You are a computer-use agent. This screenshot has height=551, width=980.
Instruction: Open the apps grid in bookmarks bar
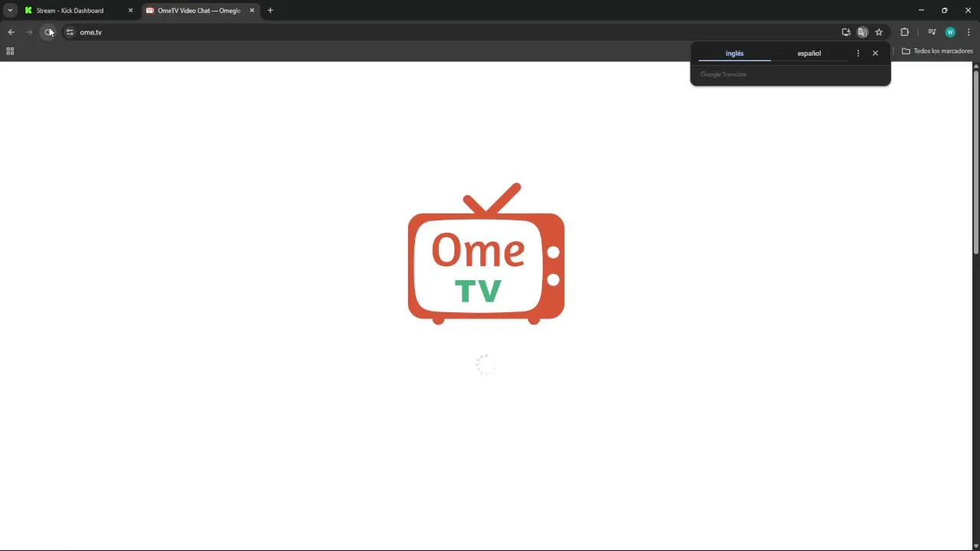coord(10,51)
